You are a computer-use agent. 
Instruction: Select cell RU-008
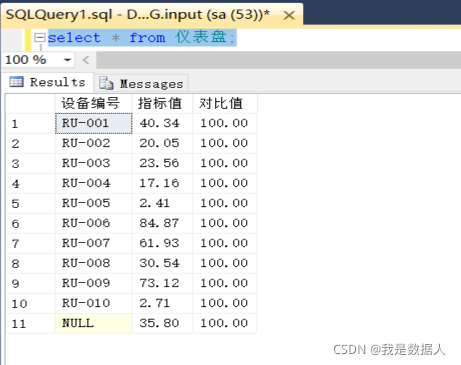pyautogui.click(x=93, y=263)
